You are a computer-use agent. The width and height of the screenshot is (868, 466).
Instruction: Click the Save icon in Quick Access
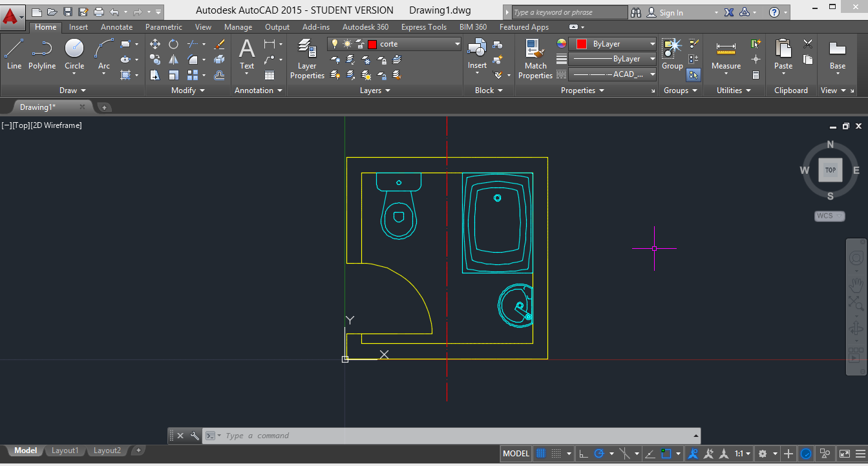(x=67, y=12)
